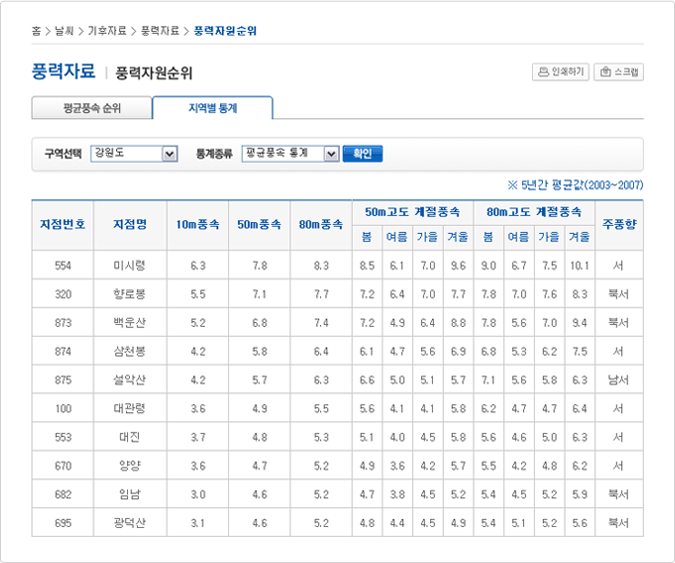Expand the 통계종류 dropdown showing 평균풍속 통계
Image resolution: width=675 pixels, height=563 pixels.
[x=290, y=154]
